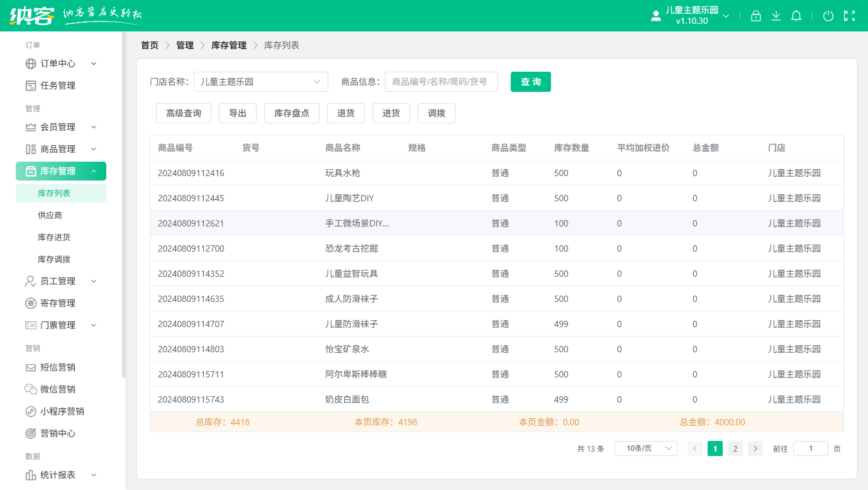Open the notification bell icon
This screenshot has width=868, height=490.
click(x=796, y=15)
